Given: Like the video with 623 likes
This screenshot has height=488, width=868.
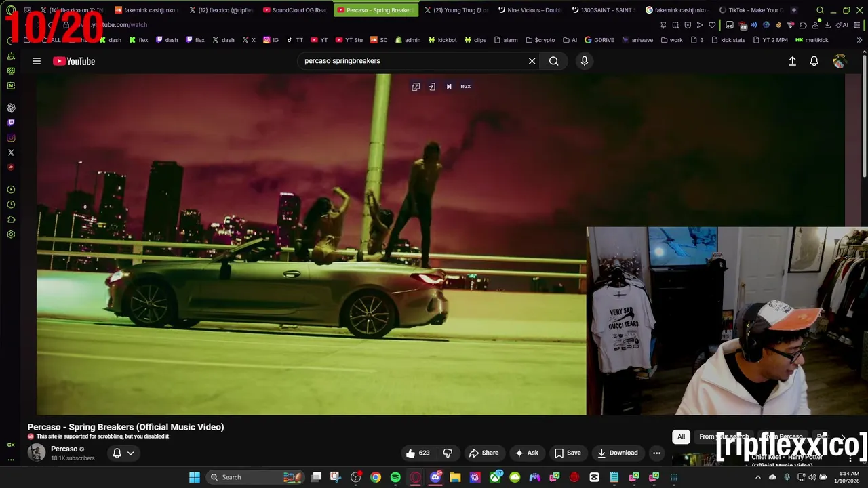Looking at the screenshot, I should (x=418, y=453).
